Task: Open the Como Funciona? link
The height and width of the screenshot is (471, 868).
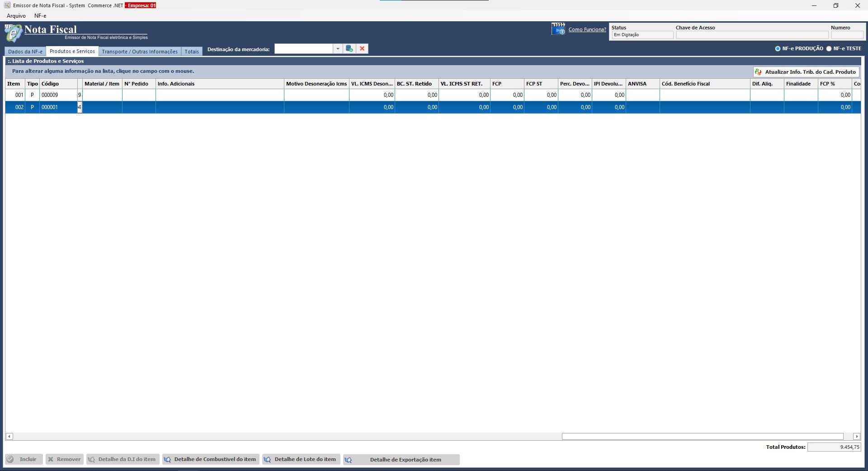Action: [x=587, y=29]
